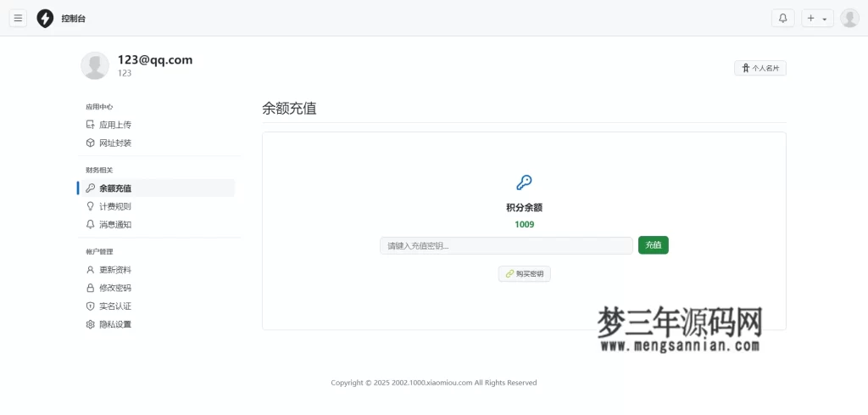
Task: Open the 购买密钥 link button
Action: pyautogui.click(x=524, y=274)
